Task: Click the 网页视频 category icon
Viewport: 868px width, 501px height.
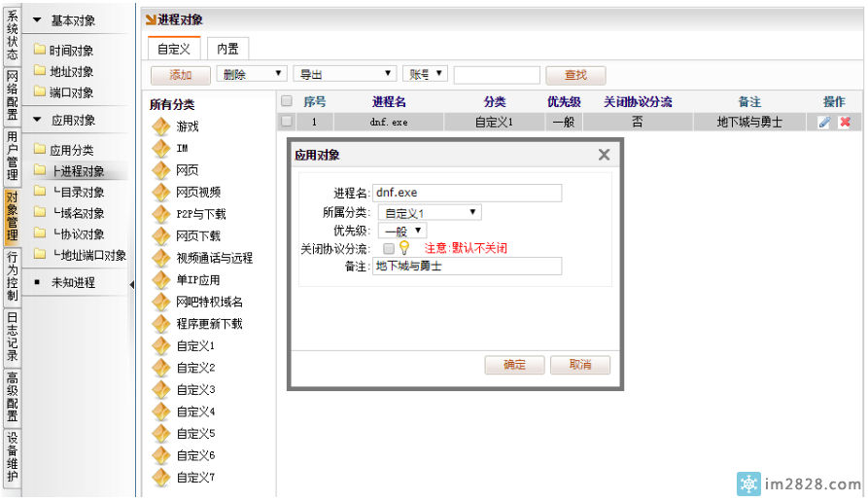Action: [161, 192]
